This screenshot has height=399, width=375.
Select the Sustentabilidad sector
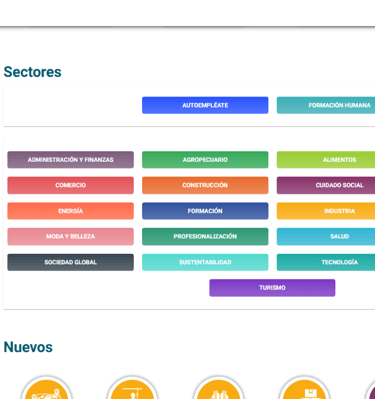pos(205,262)
